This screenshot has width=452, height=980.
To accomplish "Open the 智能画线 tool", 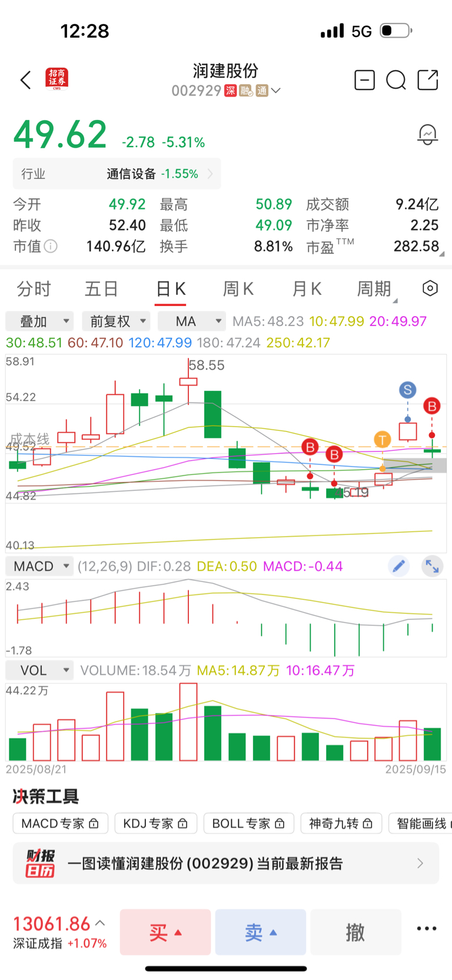I will click(420, 823).
